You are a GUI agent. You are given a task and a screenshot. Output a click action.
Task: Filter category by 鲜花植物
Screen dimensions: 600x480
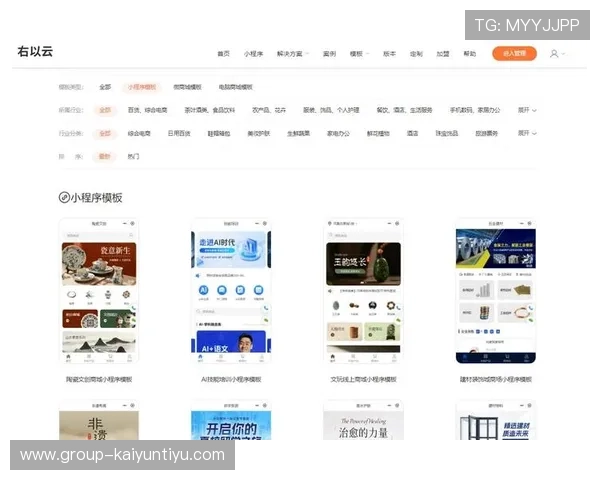pyautogui.click(x=378, y=134)
